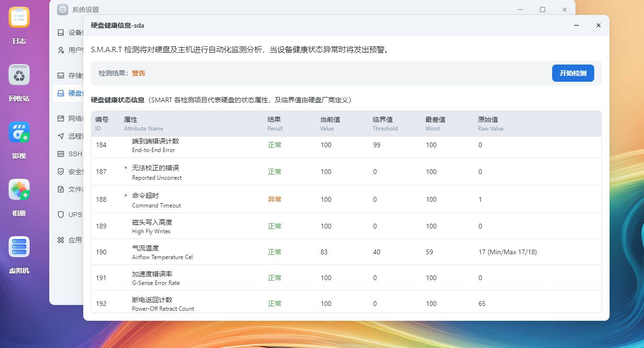This screenshot has width=644, height=348.
Task: Minimize the 硬盘健康信息-sda dialog
Action: coord(577,25)
